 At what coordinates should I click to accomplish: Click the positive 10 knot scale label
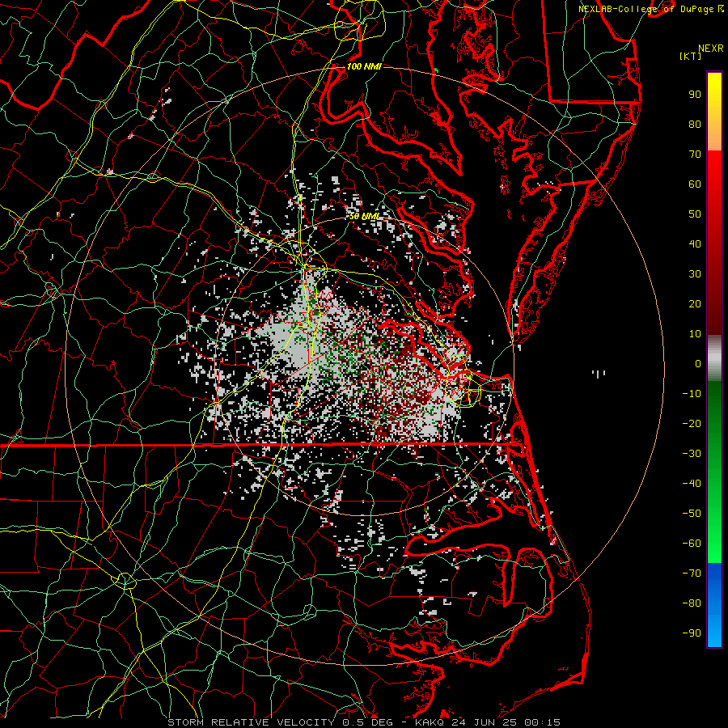pos(695,334)
